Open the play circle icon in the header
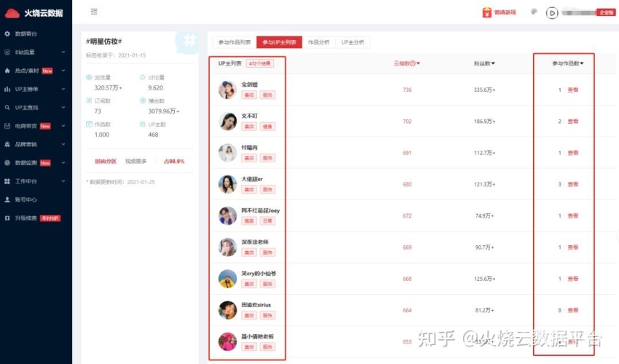 click(552, 13)
